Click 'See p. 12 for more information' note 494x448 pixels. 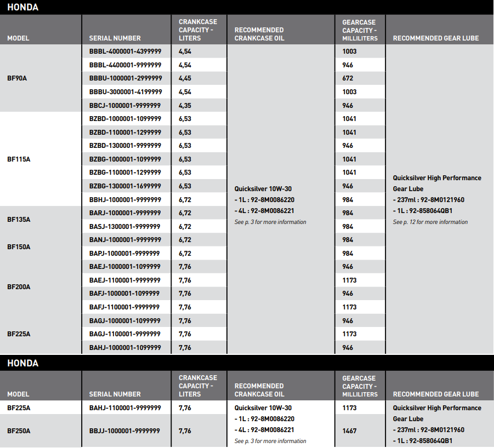click(430, 222)
